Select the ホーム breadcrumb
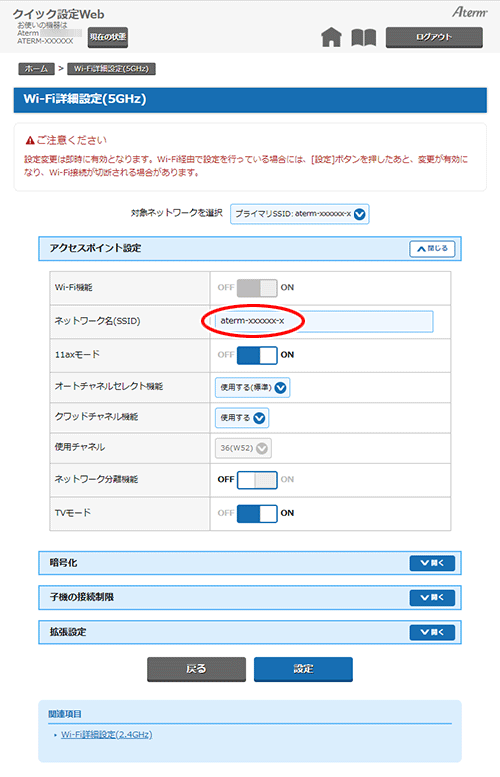Viewport: 500px width, 777px height. click(x=36, y=69)
